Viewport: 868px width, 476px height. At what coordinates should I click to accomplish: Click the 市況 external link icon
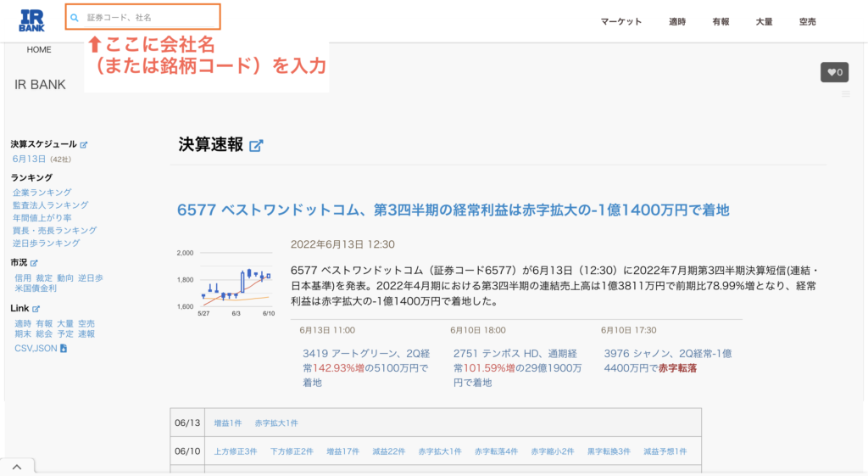click(34, 263)
